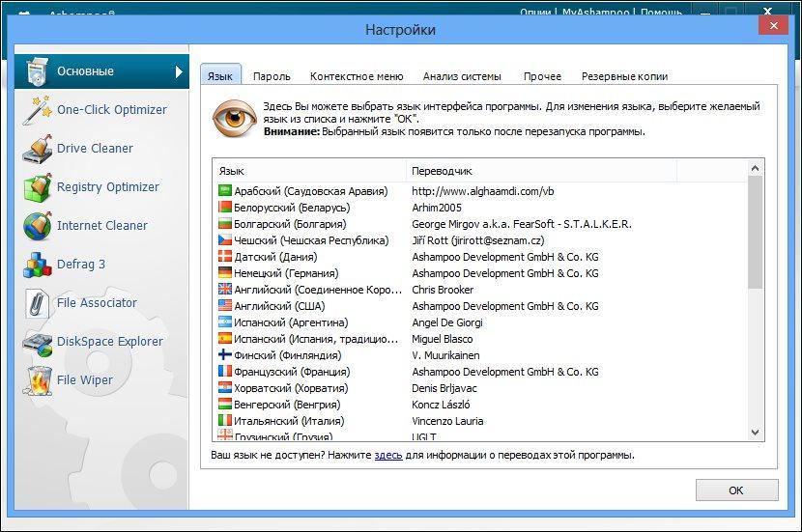
Task: Select Венгерский (Венгрия) language
Action: (287, 405)
